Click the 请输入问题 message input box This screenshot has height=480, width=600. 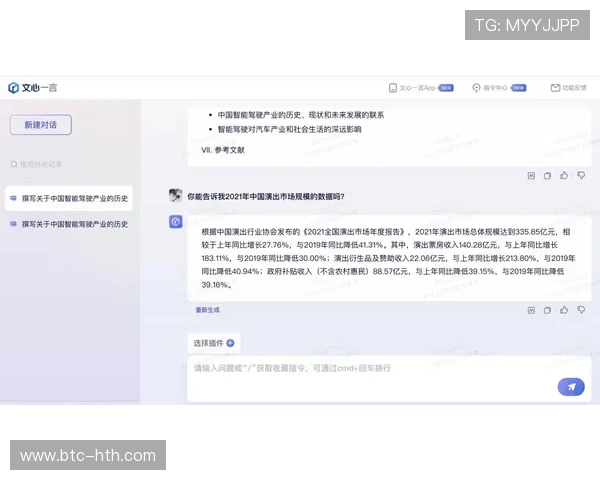pos(389,379)
